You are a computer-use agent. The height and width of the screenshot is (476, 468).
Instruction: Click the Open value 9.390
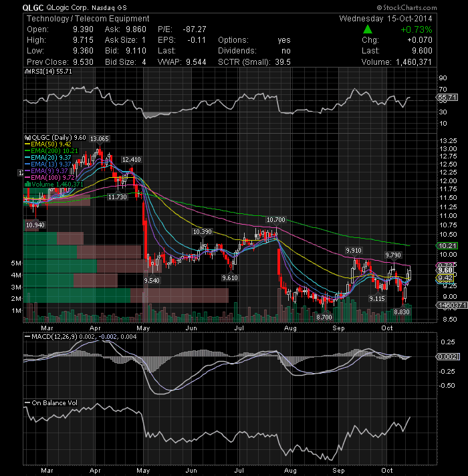pyautogui.click(x=83, y=29)
